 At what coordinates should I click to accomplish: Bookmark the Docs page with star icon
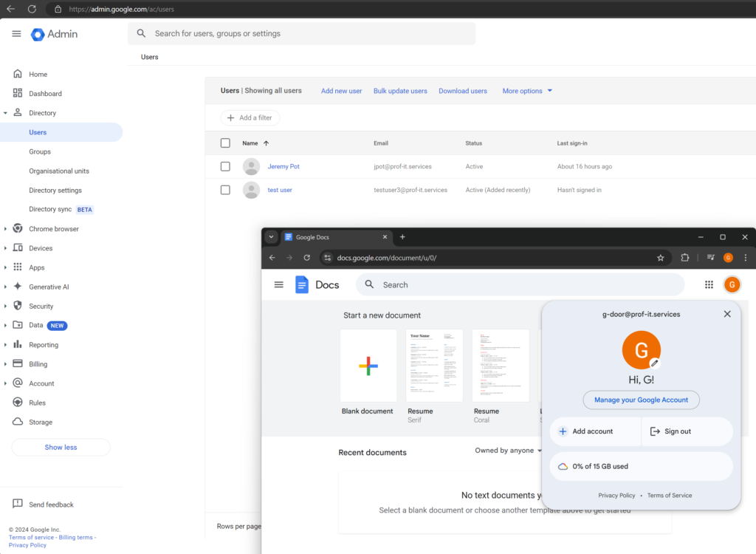click(661, 258)
